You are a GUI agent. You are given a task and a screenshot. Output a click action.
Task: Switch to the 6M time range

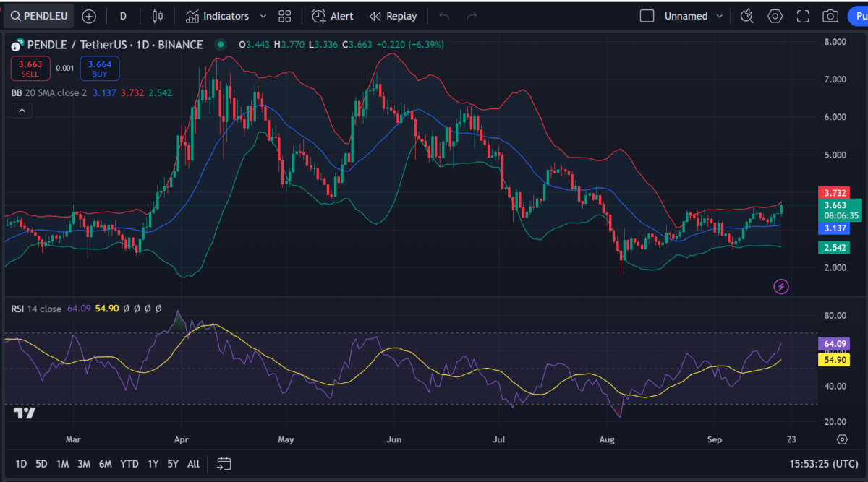[106, 463]
